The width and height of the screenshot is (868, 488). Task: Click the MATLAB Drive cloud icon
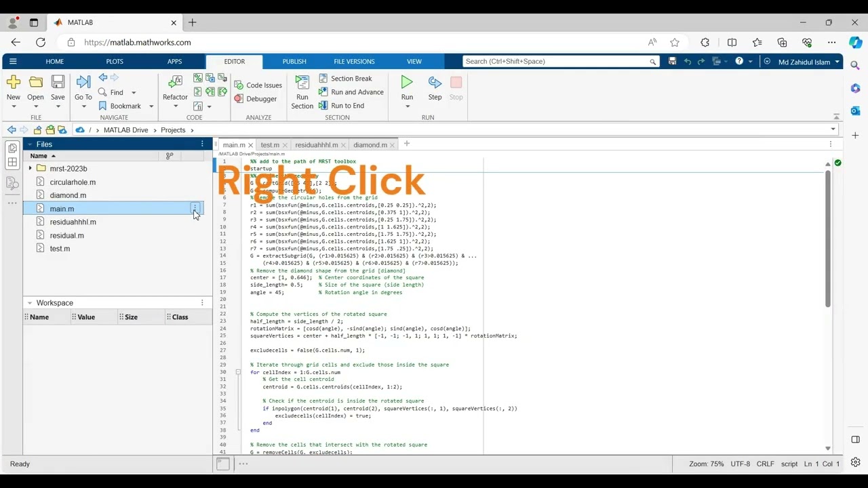point(80,130)
